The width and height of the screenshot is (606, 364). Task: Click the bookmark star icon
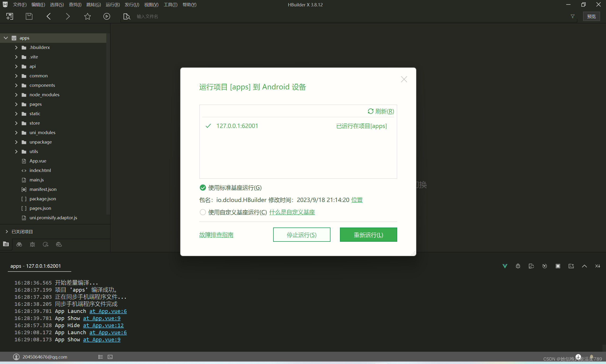(87, 16)
